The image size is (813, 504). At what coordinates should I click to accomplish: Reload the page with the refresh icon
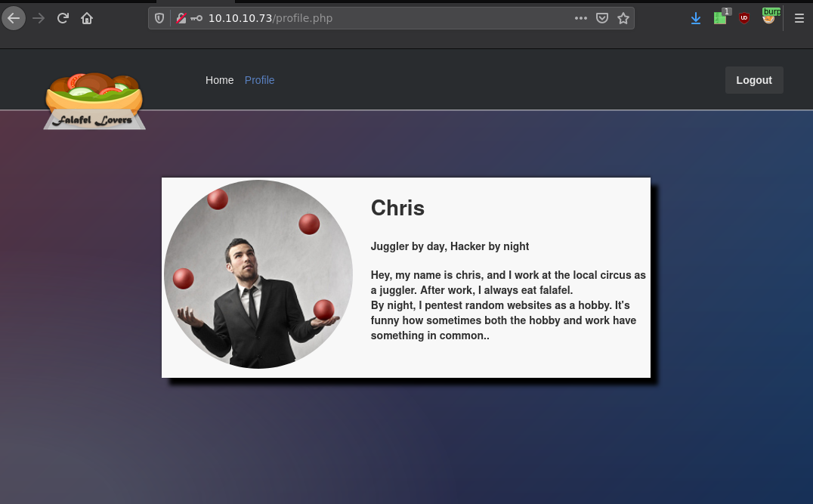[x=63, y=19]
